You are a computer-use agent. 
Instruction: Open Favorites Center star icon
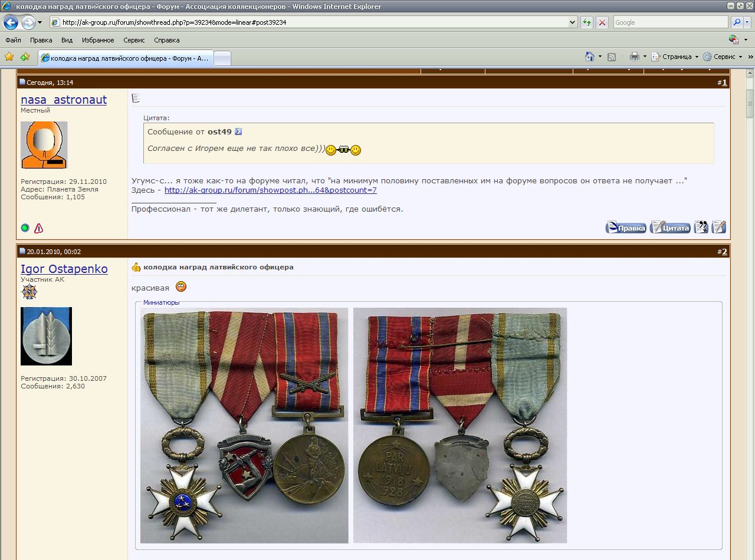coord(9,57)
